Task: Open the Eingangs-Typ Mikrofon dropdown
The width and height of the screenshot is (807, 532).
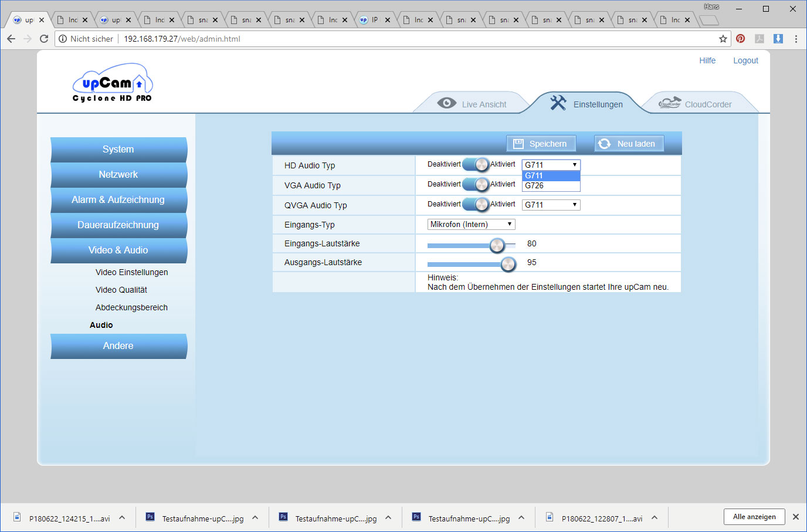Action: pos(471,224)
